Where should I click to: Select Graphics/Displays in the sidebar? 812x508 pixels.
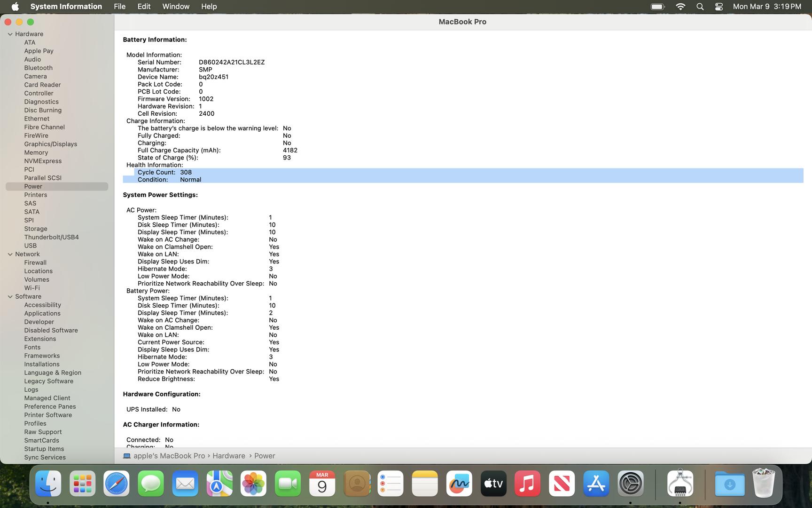[x=51, y=144]
